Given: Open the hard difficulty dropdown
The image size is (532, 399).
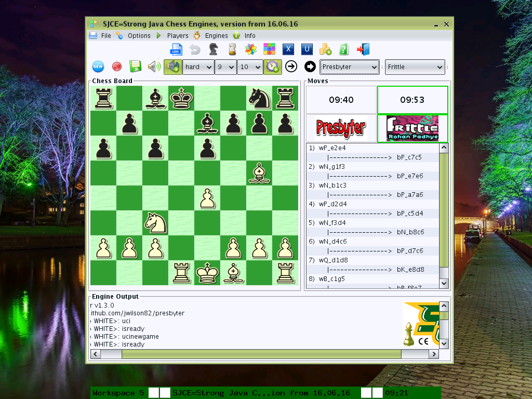Looking at the screenshot, I should coord(198,67).
